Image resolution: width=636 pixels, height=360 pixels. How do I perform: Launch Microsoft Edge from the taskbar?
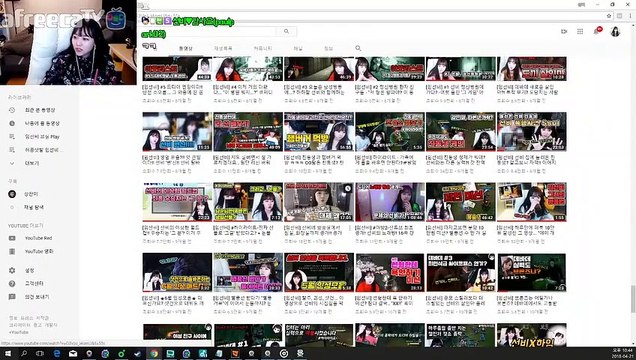pos(57,354)
